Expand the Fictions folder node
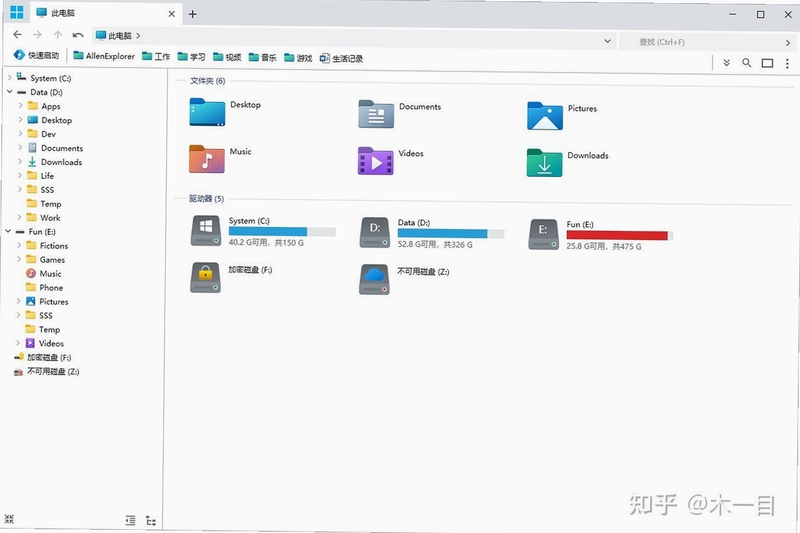The width and height of the screenshot is (800, 533). pos(19,245)
